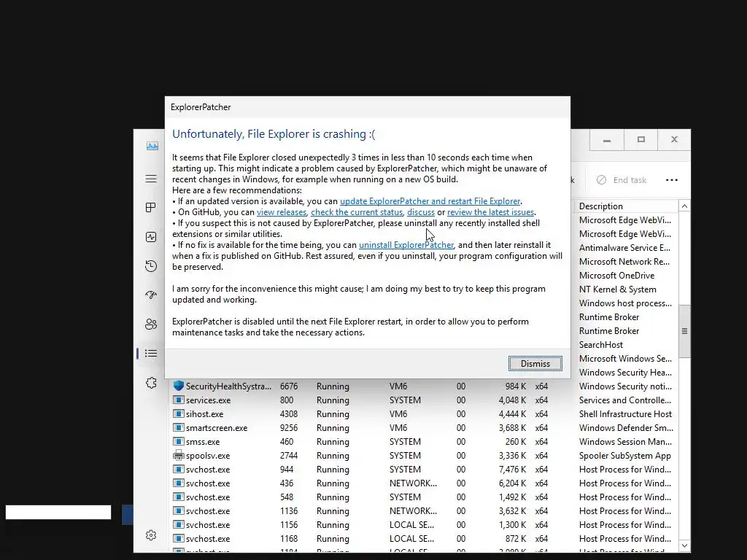Open the Processes page icon in Task Manager

(151, 208)
